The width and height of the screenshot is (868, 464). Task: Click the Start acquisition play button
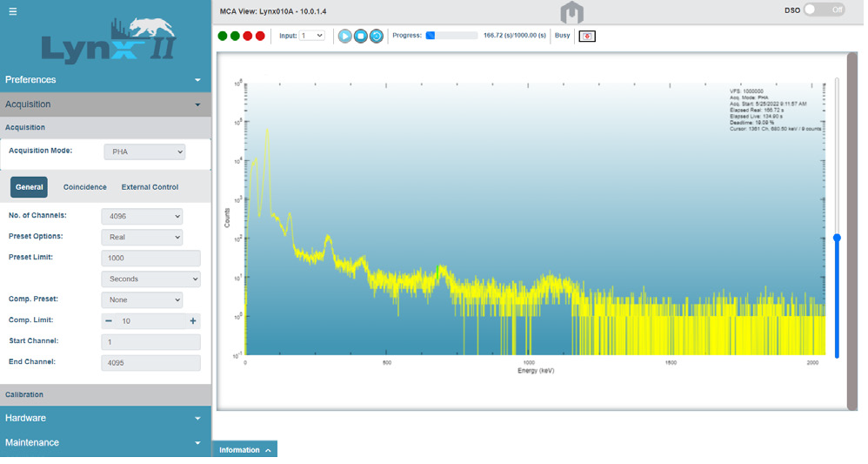[x=344, y=36]
